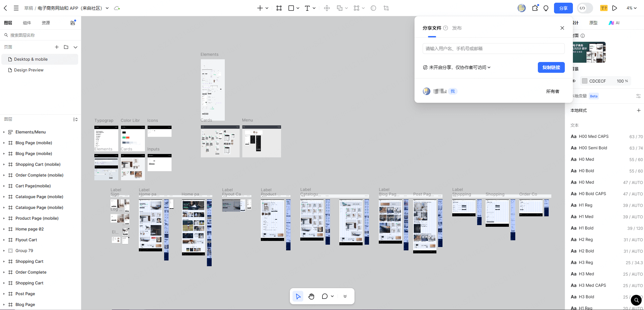Activate the Hand tool in bottom bar
644x310 pixels.
coord(311,297)
